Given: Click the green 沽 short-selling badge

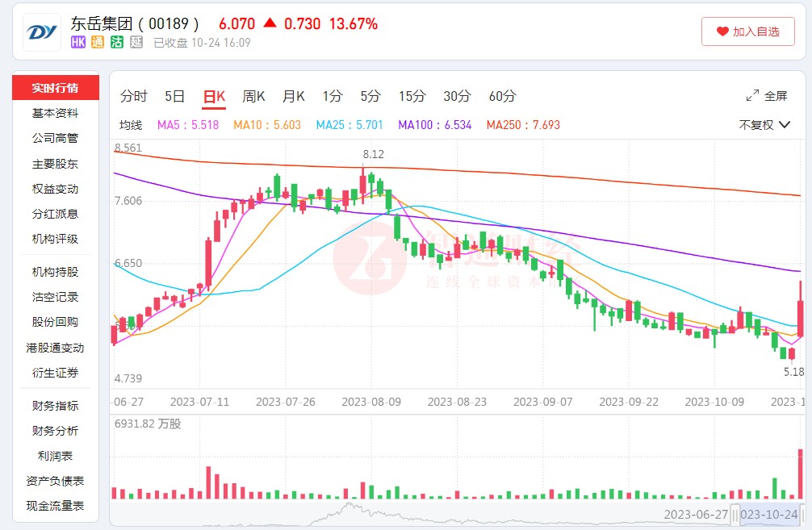Looking at the screenshot, I should (117, 42).
